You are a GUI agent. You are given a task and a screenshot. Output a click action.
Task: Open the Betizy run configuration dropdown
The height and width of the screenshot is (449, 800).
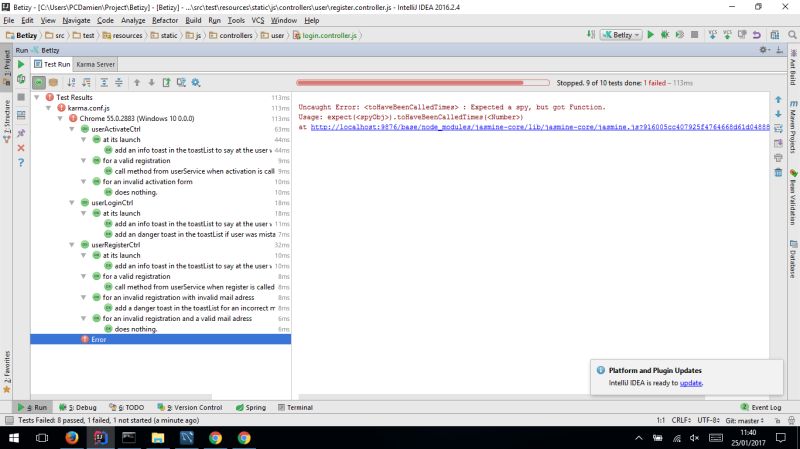point(620,35)
